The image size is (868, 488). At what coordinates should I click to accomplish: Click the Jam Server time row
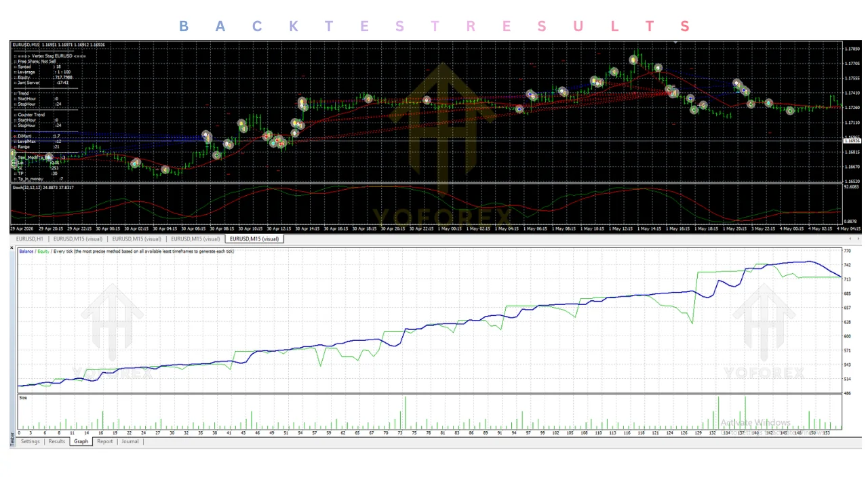(41, 83)
